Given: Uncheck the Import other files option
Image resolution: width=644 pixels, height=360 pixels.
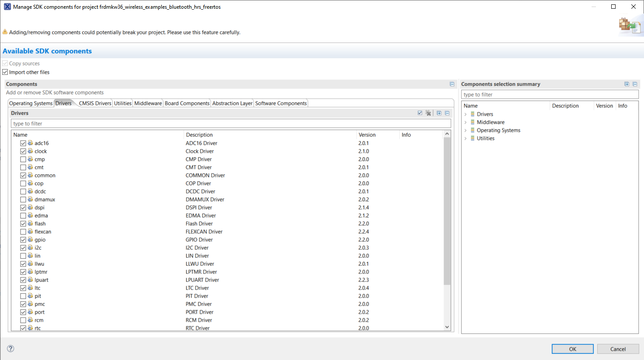Looking at the screenshot, I should click(5, 72).
